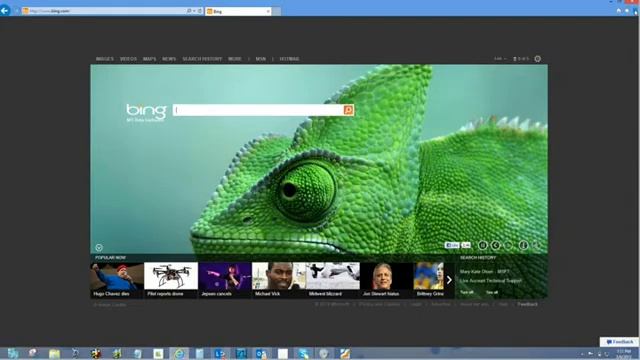
Task: Turn off search history
Action: [467, 292]
